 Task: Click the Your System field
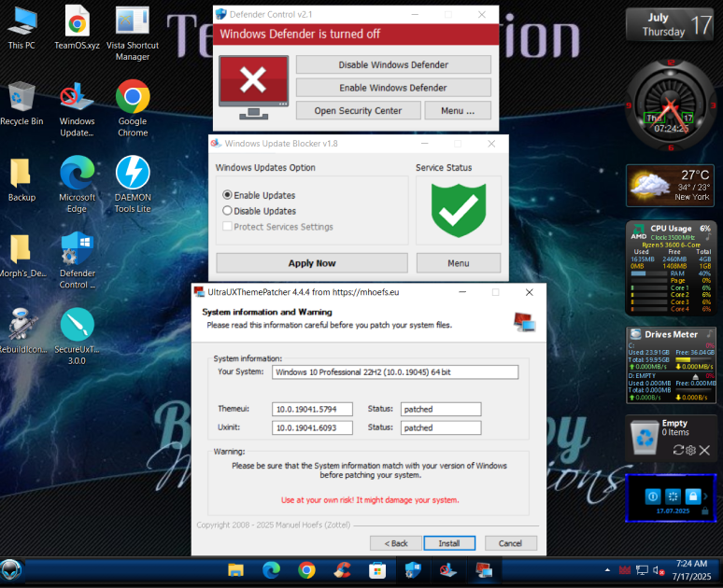pyautogui.click(x=395, y=372)
